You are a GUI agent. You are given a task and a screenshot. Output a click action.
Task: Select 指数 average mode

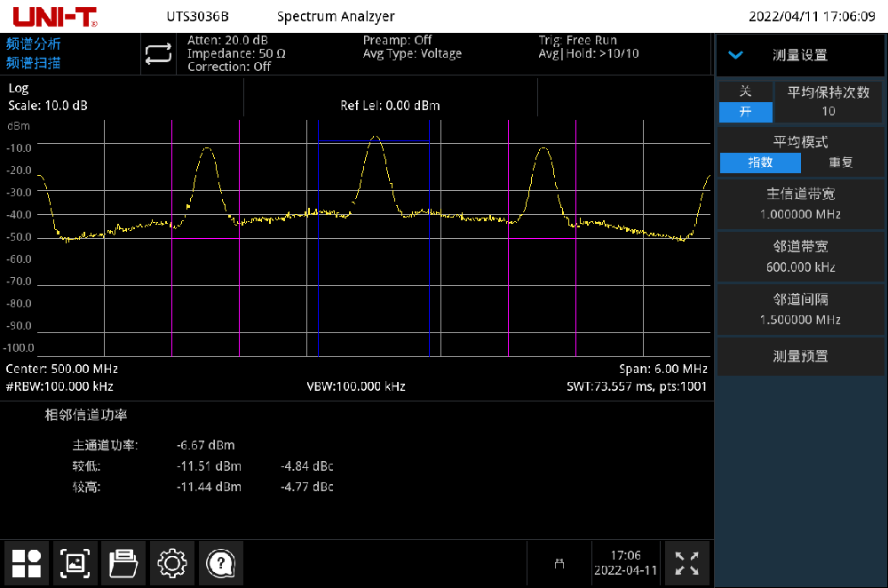click(x=760, y=163)
